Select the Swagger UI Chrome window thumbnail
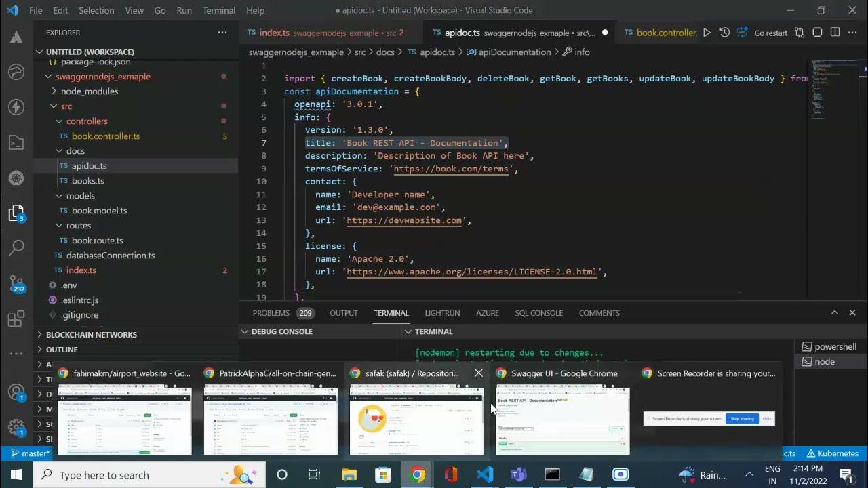The width and height of the screenshot is (868, 488). 563,419
